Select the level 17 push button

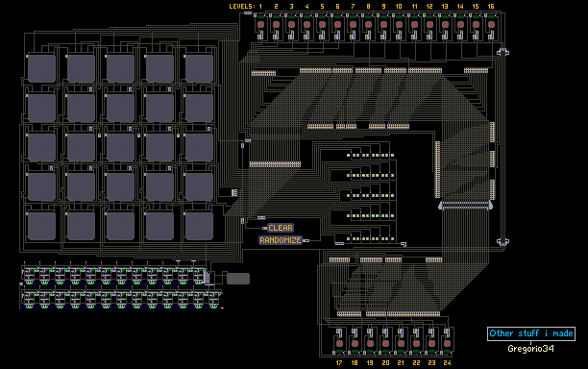pyautogui.click(x=339, y=343)
